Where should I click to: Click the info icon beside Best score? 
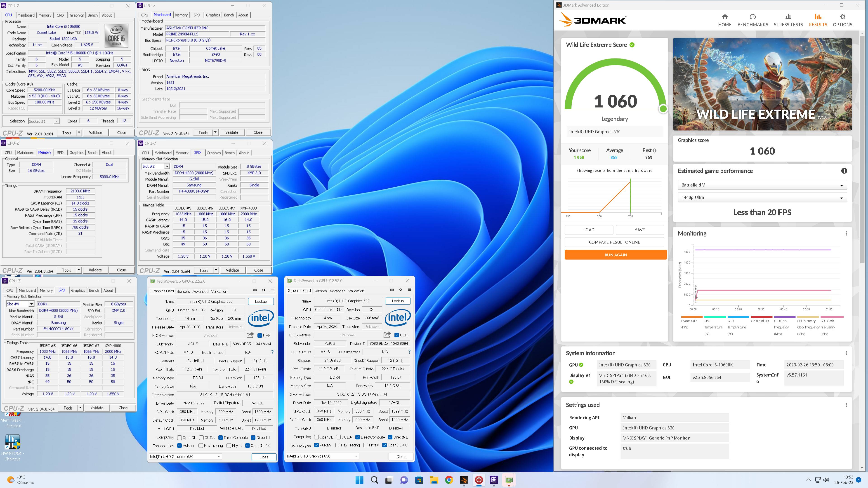tap(654, 150)
